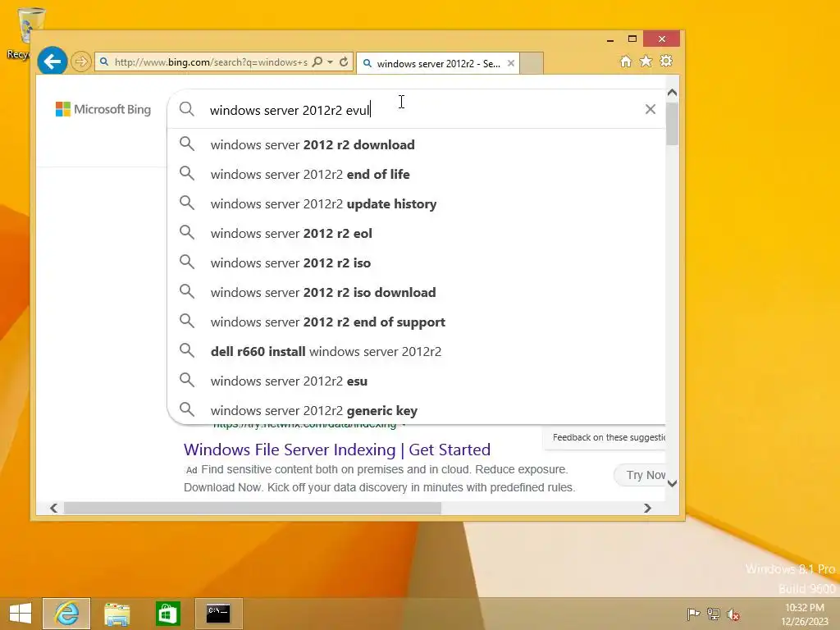Click the horizontal scrollbar right arrow
Screen dimensions: 840x630
coord(648,508)
